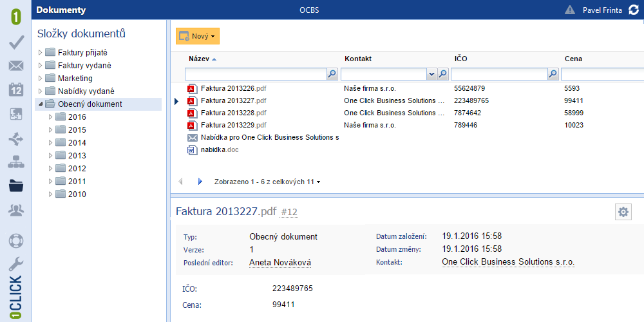Click Nabídka pro One Click Business Solutions row

tap(270, 138)
